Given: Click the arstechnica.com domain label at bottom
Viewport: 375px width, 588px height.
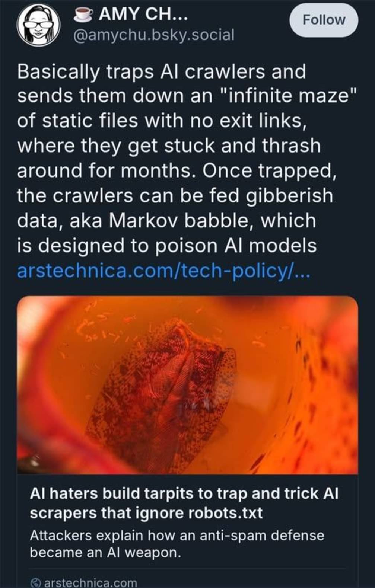Looking at the screenshot, I should tap(90, 582).
